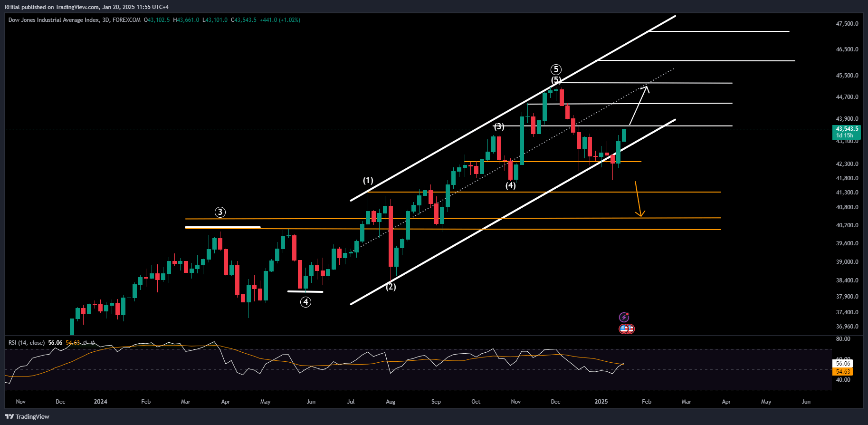Click the Aug label on time axis
Screen dimensions: 868x425
click(391, 402)
